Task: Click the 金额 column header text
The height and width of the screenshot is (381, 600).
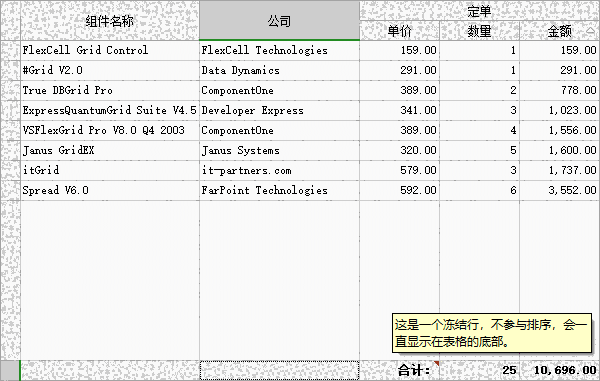Action: click(x=559, y=31)
